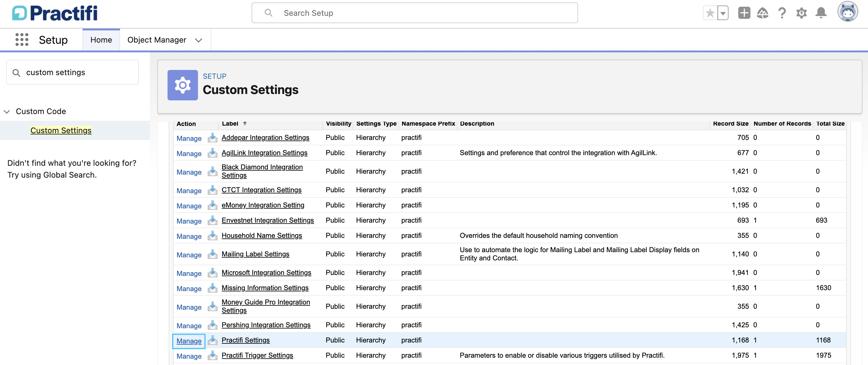The width and height of the screenshot is (868, 365).
Task: Expand the Object Manager tab chevron
Action: 199,40
